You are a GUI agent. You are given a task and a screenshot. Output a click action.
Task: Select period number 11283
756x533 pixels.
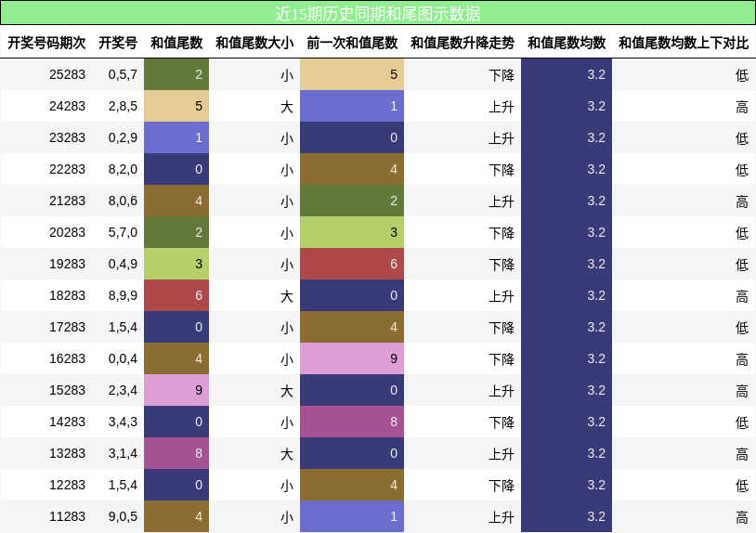tap(67, 516)
